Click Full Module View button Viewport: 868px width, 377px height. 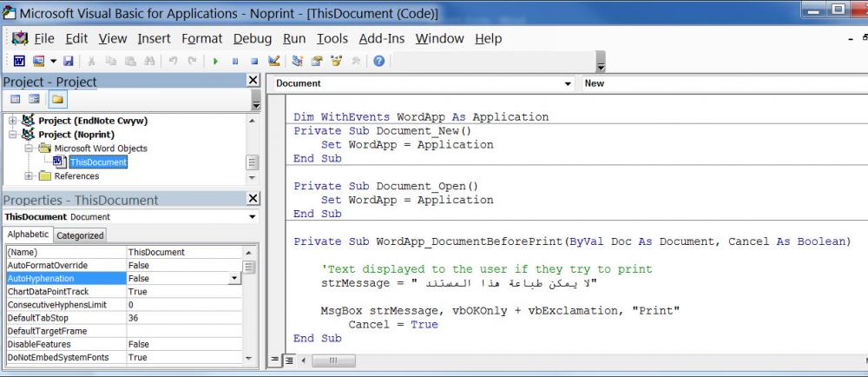click(289, 360)
